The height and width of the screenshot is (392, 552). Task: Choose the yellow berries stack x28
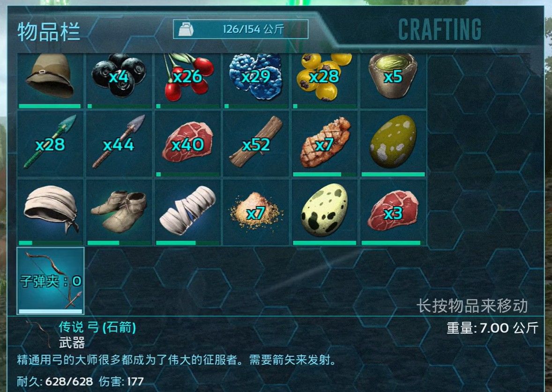[324, 81]
